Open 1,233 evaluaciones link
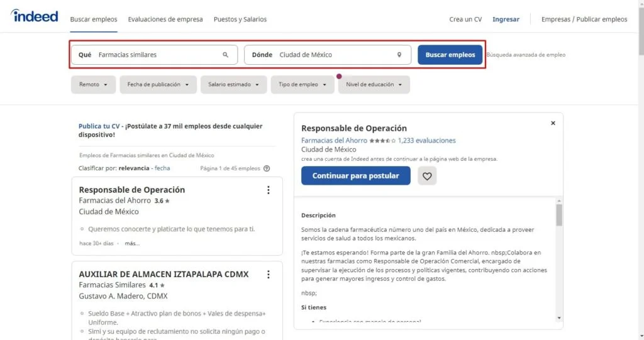This screenshot has width=644, height=340. coord(427,140)
